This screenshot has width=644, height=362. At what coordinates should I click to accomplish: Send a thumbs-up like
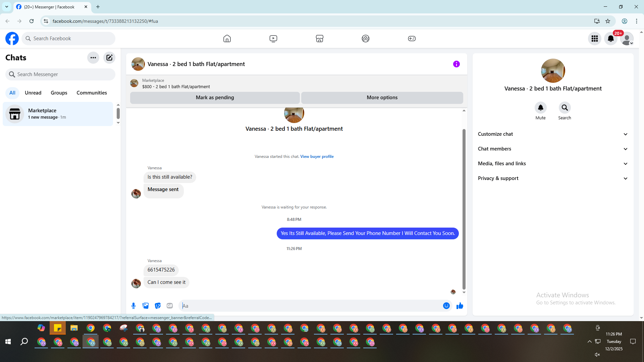point(460,306)
